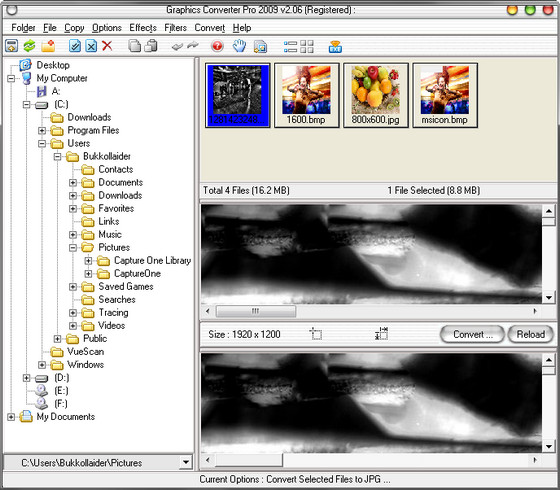This screenshot has width=560, height=490.
Task: Switch to thumbnail grid view icon
Action: pos(306,46)
